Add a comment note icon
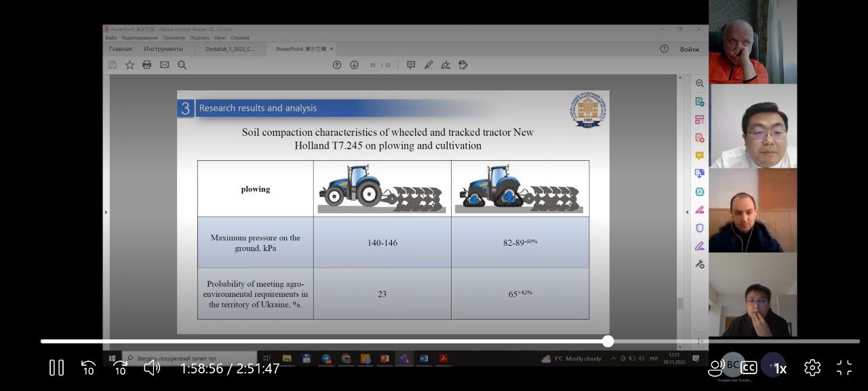 pos(411,65)
